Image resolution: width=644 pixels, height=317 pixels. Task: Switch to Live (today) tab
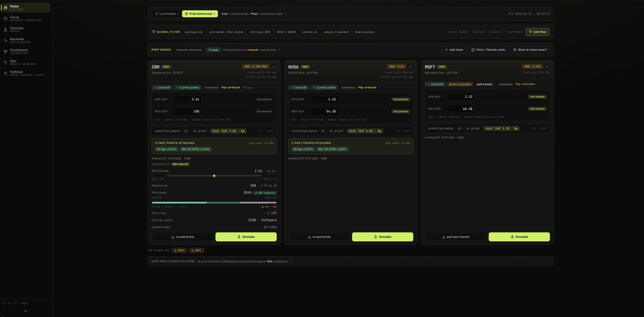(167, 14)
